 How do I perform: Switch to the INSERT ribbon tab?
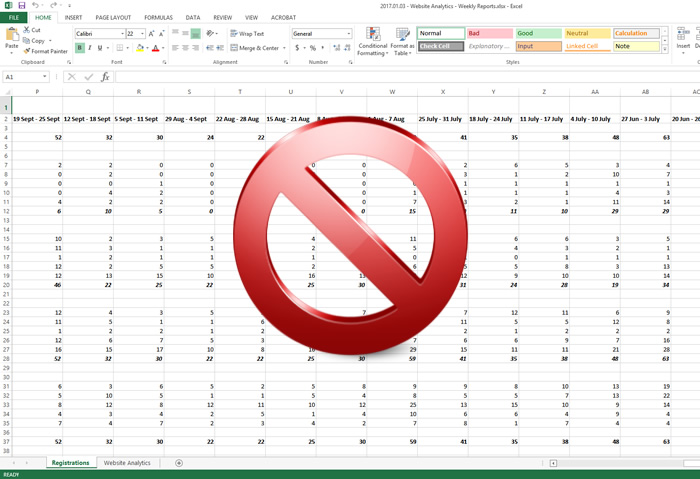tap(73, 17)
